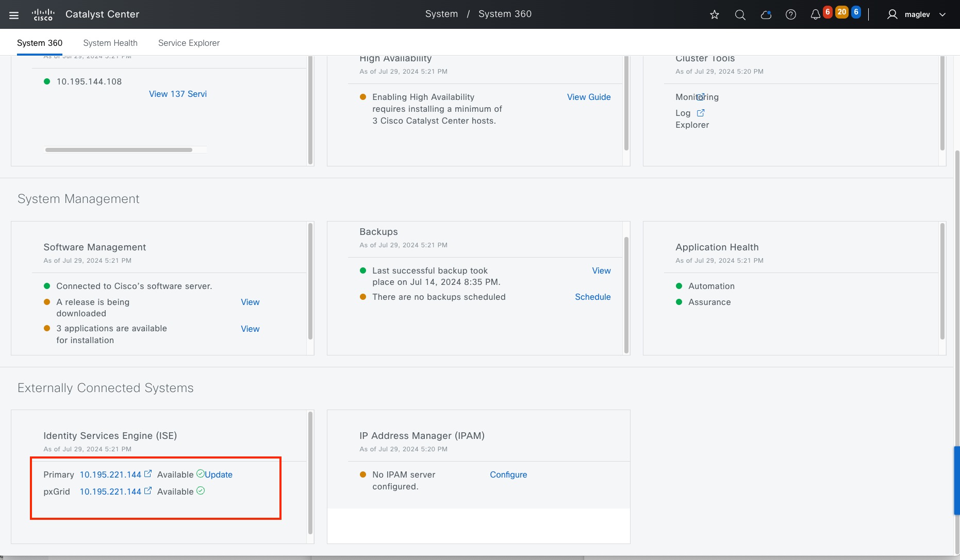Viewport: 960px width, 560px height.
Task: Switch to the Service Explorer tab
Action: pyautogui.click(x=189, y=43)
